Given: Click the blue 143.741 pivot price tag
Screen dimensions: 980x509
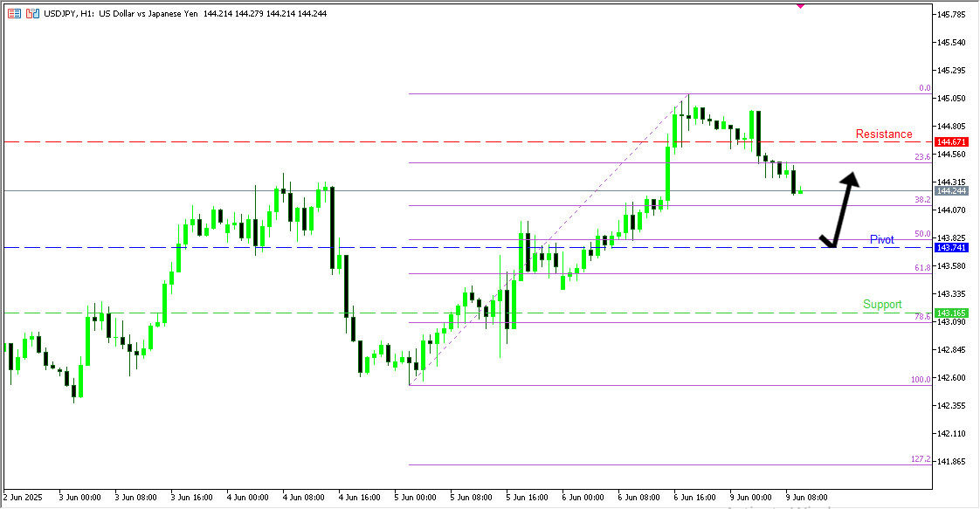Looking at the screenshot, I should coord(949,248).
